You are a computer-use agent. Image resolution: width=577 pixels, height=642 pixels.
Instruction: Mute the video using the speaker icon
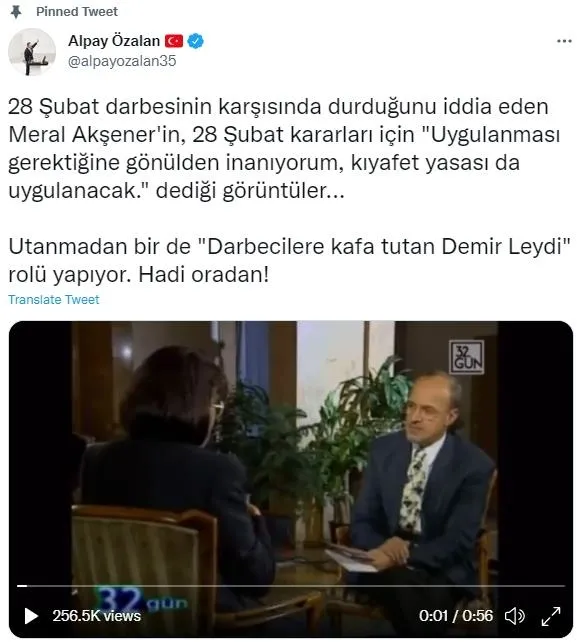514,615
